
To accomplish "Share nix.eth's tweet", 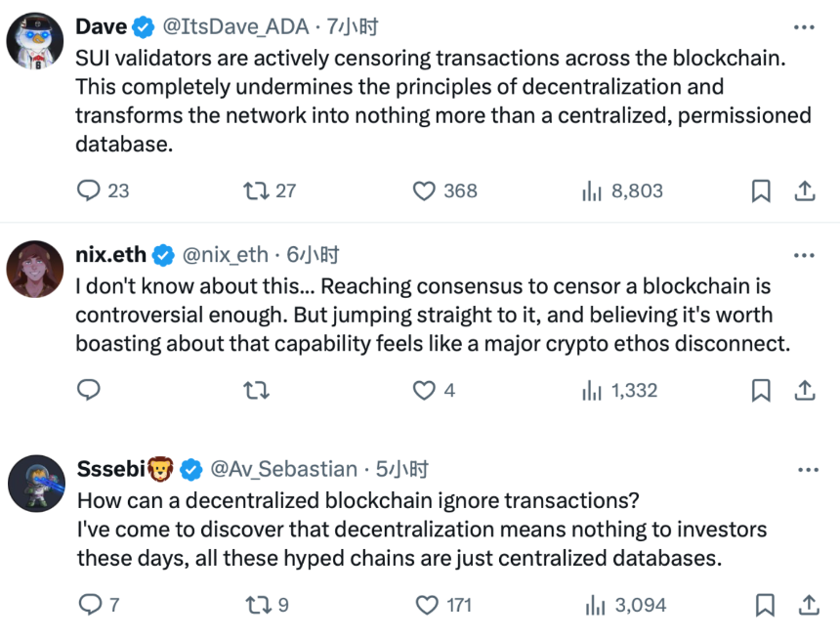I will 804,390.
